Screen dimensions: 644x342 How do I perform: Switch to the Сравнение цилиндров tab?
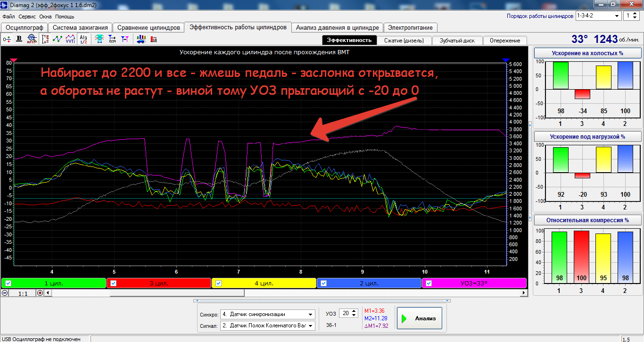(x=149, y=27)
